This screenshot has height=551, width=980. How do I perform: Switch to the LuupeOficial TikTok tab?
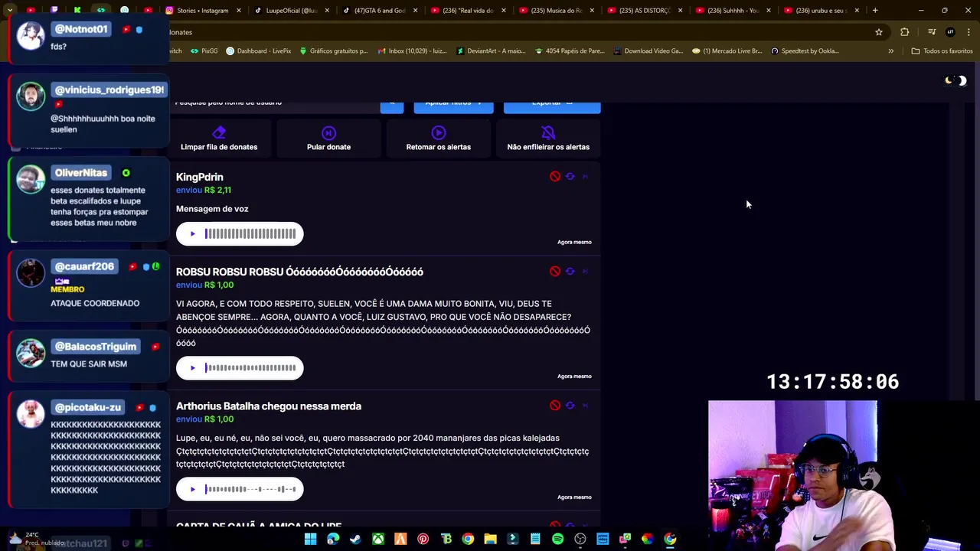coord(291,11)
